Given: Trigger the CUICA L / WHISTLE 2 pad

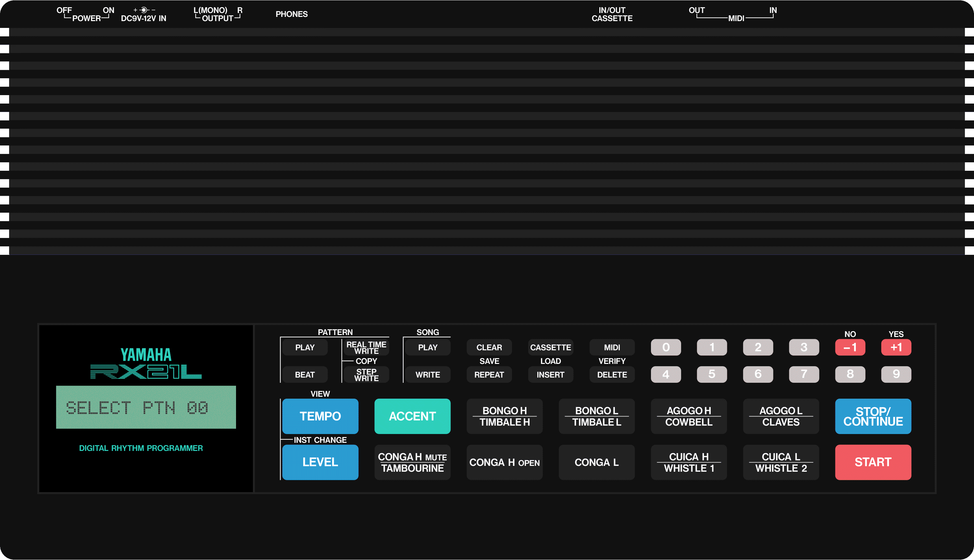Looking at the screenshot, I should pyautogui.click(x=781, y=462).
